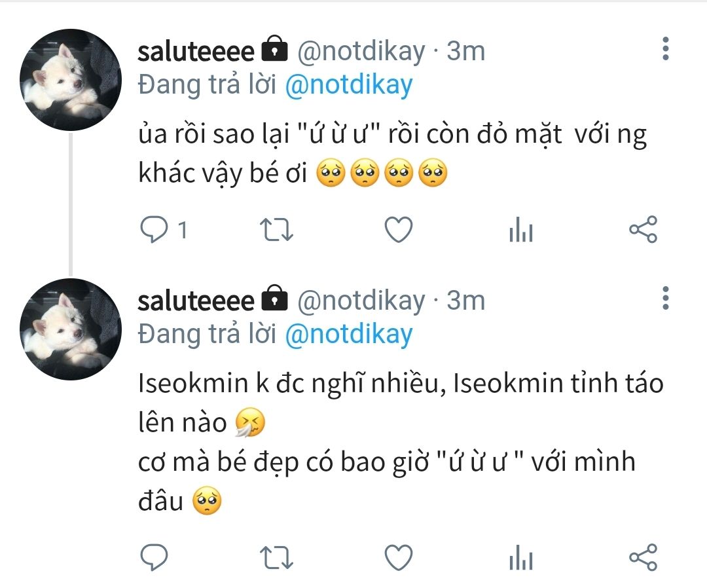Reply to the second tweet

[x=155, y=559]
